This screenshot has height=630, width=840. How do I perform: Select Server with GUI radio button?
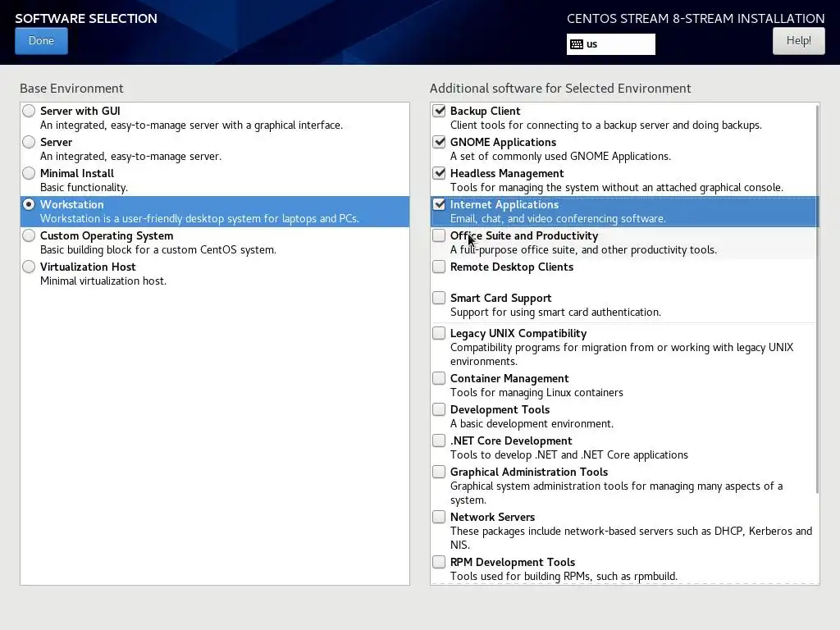[x=29, y=111]
